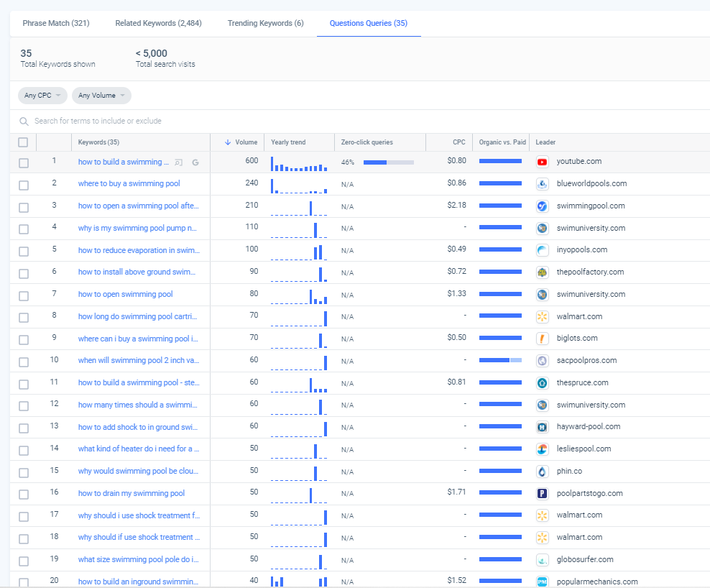The width and height of the screenshot is (710, 588).
Task: Toggle the select-all checkbox in the table header
Action: [x=24, y=142]
